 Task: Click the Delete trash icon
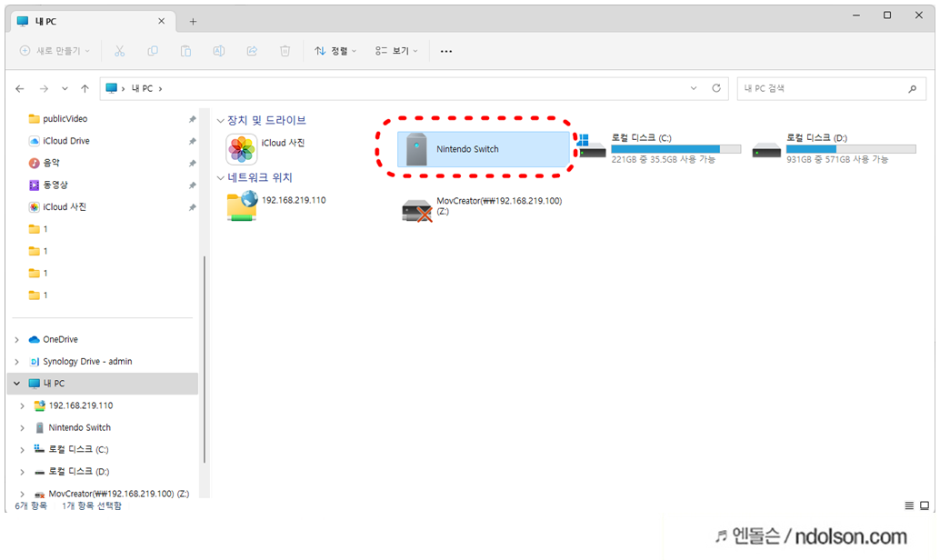285,51
